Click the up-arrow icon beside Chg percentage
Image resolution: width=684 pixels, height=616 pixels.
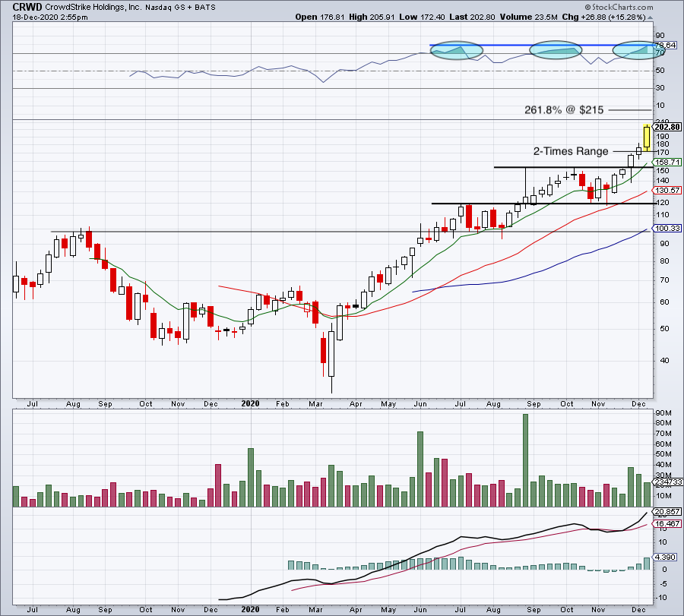click(650, 18)
